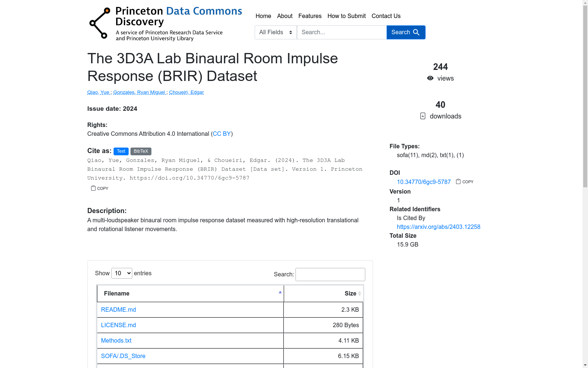The height and width of the screenshot is (368, 588).
Task: Click the page vertical scrollbar thumb
Action: [x=585, y=96]
